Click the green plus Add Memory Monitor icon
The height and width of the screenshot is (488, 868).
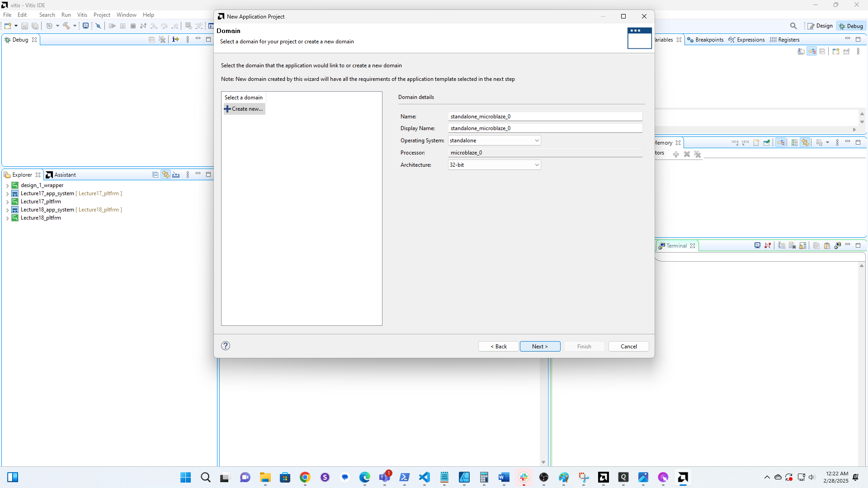(x=676, y=154)
